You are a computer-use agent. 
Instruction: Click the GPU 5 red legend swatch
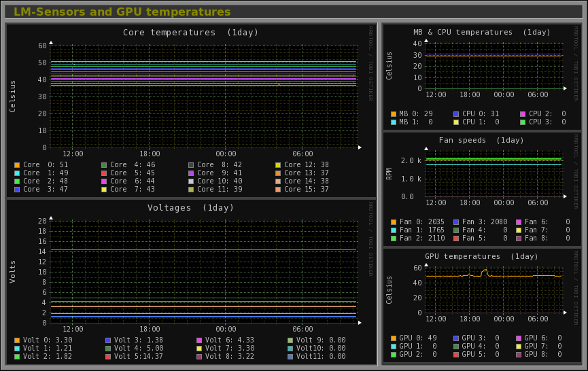456,355
